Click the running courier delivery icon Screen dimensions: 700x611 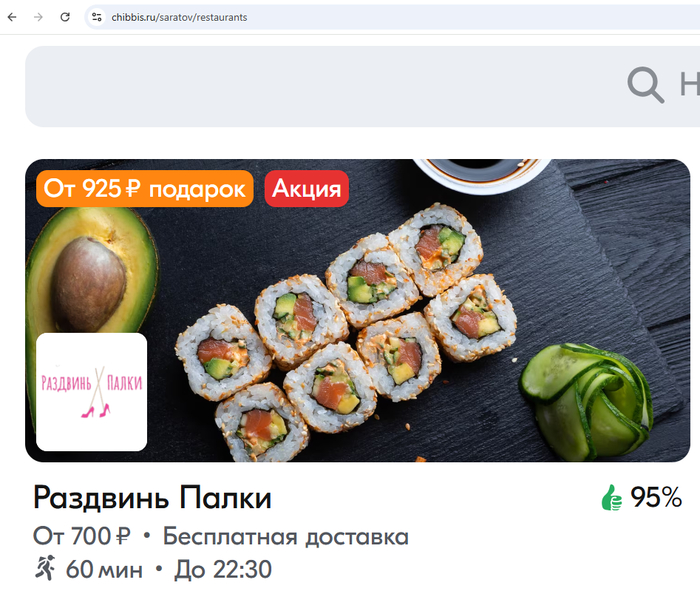(x=45, y=568)
